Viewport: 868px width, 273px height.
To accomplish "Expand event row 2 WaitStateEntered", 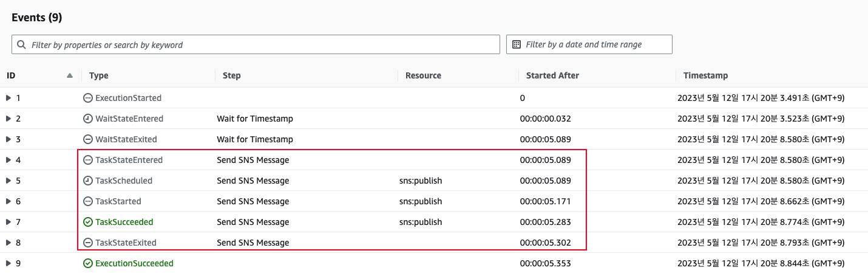I will pyautogui.click(x=8, y=119).
